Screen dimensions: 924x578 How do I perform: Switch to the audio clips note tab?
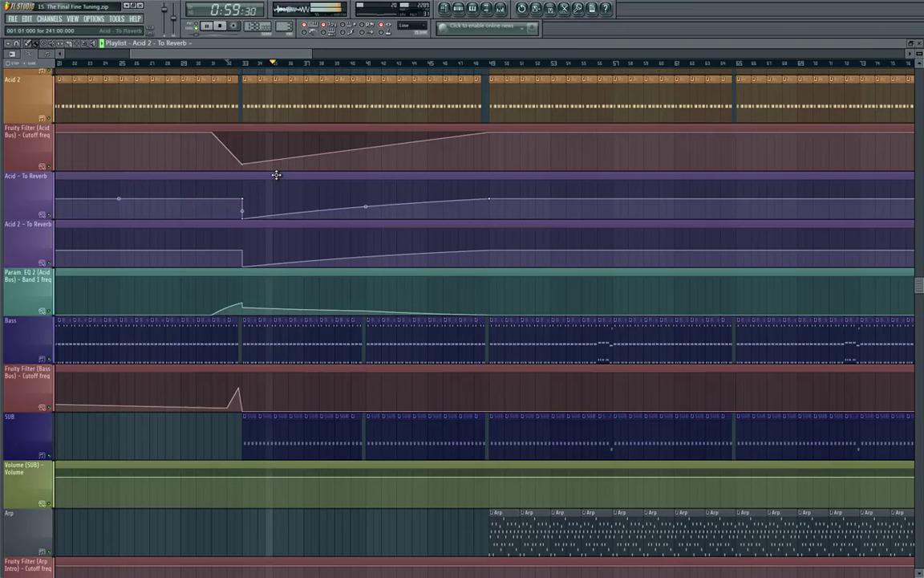47,54
